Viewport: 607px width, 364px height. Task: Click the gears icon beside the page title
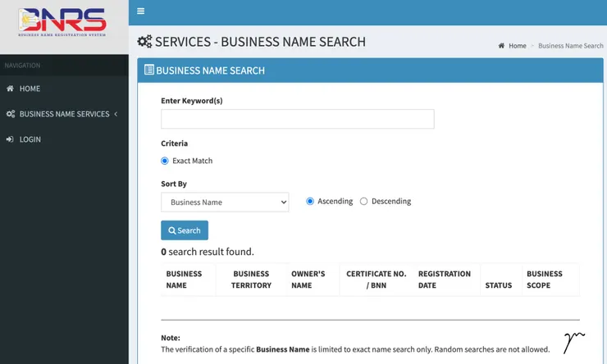point(145,41)
